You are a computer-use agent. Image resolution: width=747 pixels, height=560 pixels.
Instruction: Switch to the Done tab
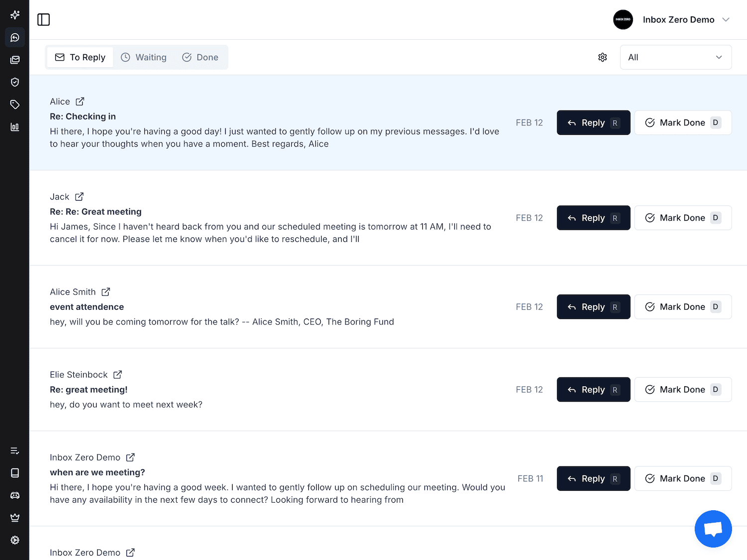click(x=201, y=57)
